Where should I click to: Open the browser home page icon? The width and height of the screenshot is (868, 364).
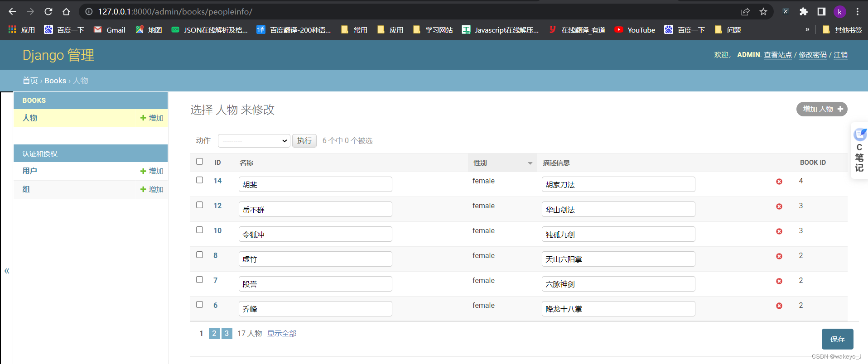66,11
